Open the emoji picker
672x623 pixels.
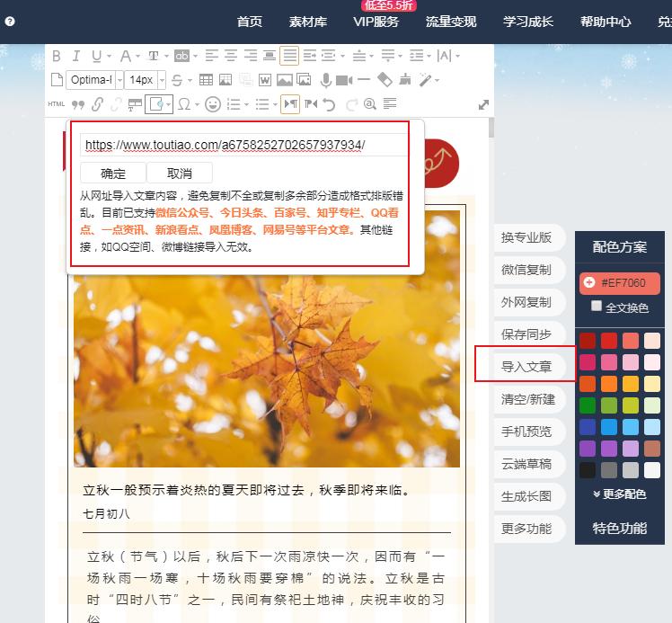click(x=213, y=104)
